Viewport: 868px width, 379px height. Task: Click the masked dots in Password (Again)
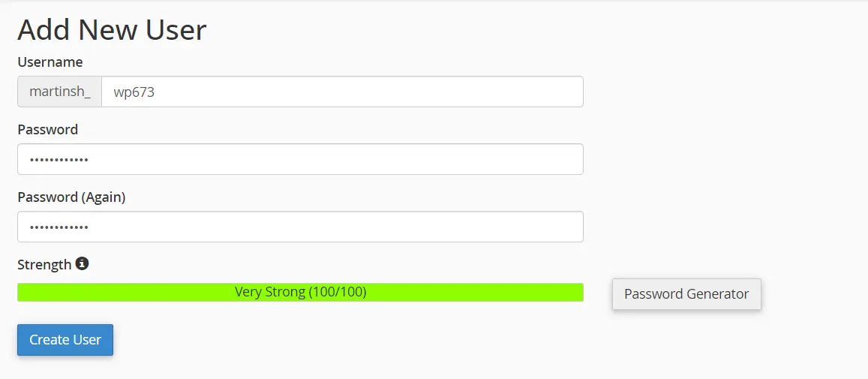pos(59,227)
